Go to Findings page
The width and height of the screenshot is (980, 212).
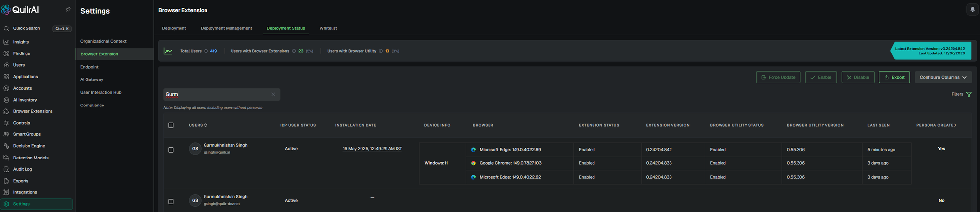pos(22,53)
